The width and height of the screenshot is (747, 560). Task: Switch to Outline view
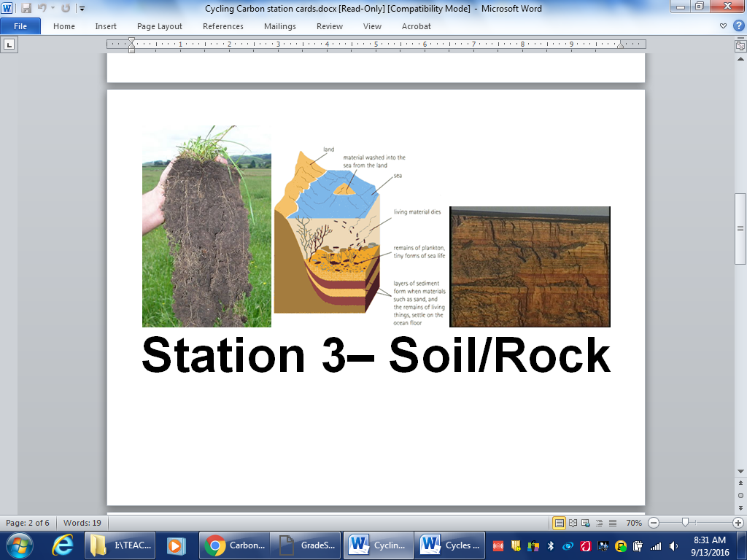600,523
